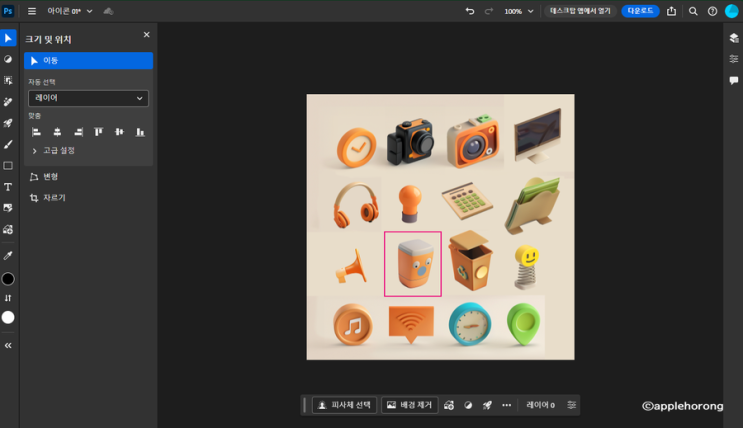
Task: Select the 이동 option in panel
Action: pos(89,61)
